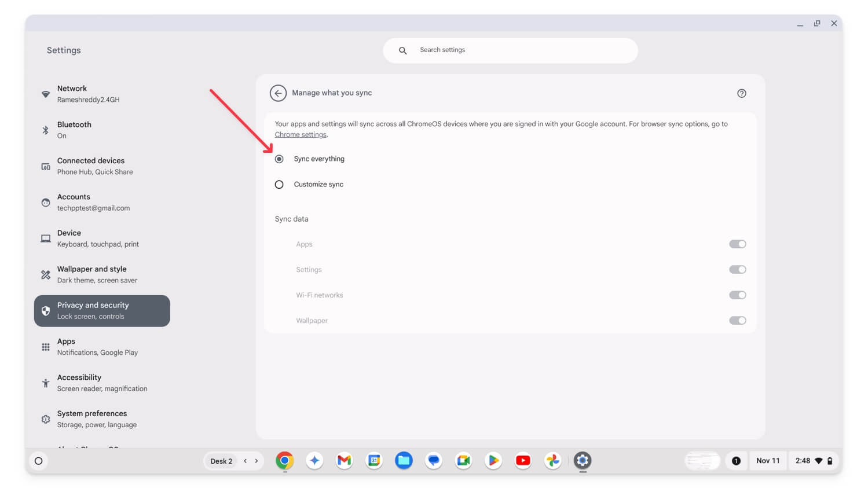The image size is (868, 488).
Task: Open Gmail from the shelf
Action: (345, 461)
